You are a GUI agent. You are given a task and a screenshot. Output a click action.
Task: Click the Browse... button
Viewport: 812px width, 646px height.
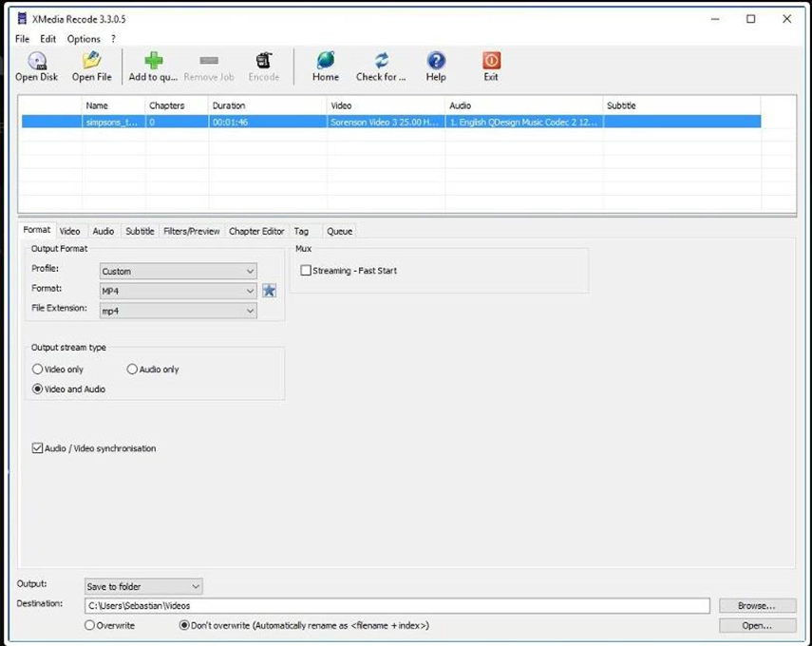(x=757, y=605)
